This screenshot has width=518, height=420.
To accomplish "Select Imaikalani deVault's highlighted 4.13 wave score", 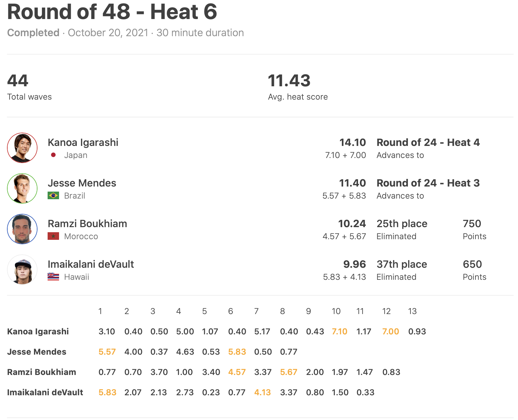I will coord(262,392).
